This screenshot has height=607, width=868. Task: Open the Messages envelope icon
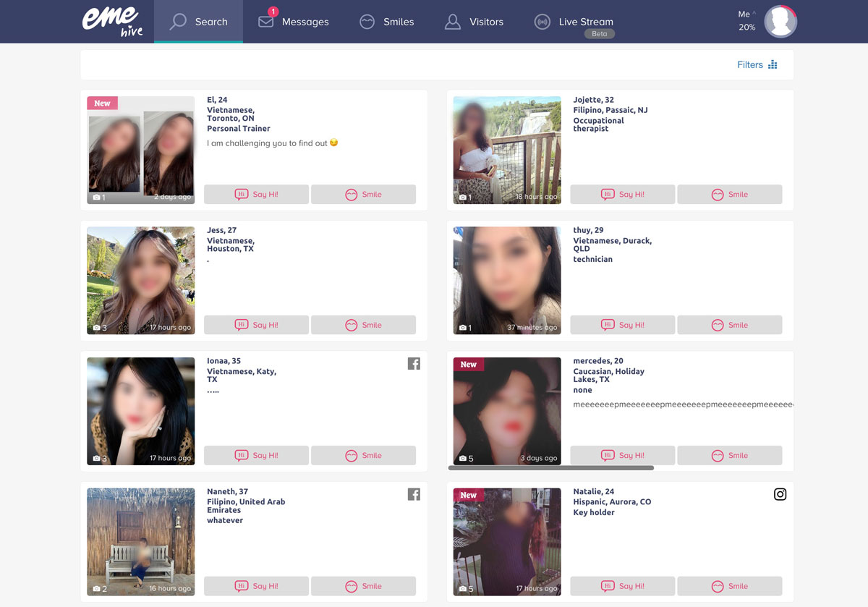[x=266, y=22]
